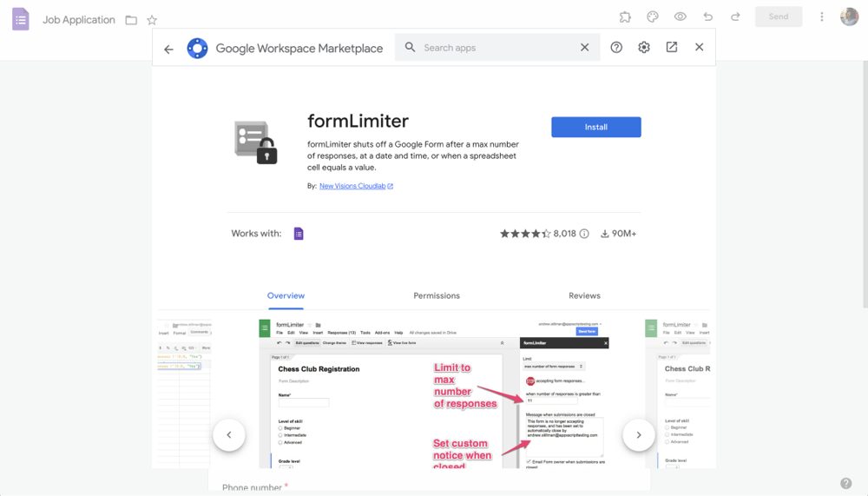This screenshot has width=868, height=496.
Task: Click the Google Forms home icon
Action: [x=21, y=19]
